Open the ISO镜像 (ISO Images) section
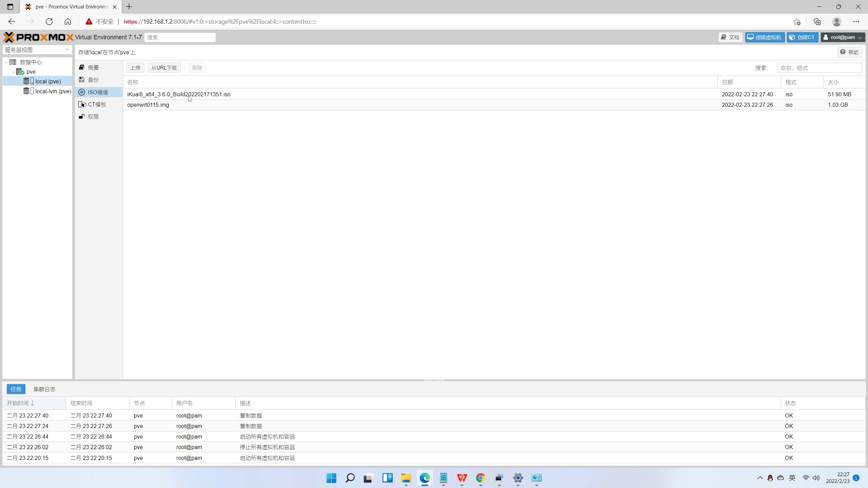Image resolution: width=868 pixels, height=488 pixels. point(98,92)
